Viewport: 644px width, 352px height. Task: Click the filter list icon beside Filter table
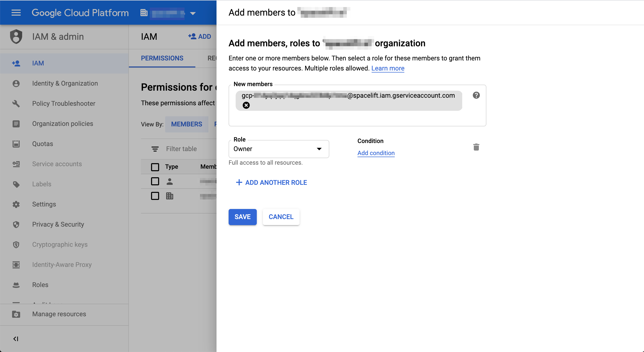click(155, 149)
